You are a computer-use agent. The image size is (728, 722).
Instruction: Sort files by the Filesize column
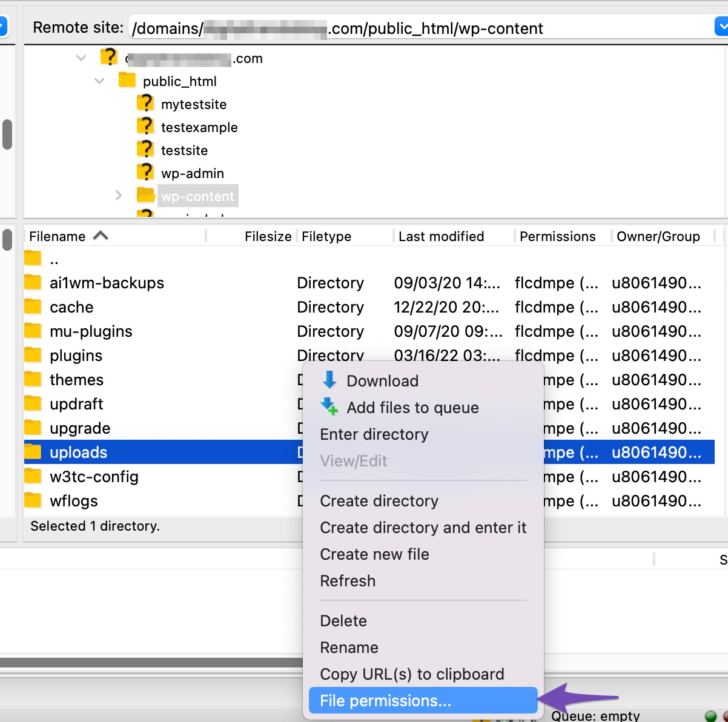[267, 236]
